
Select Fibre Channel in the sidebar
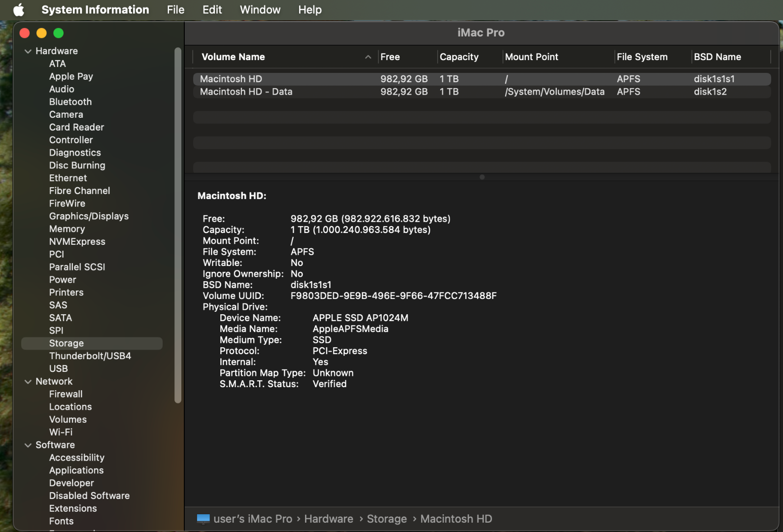pyautogui.click(x=79, y=191)
